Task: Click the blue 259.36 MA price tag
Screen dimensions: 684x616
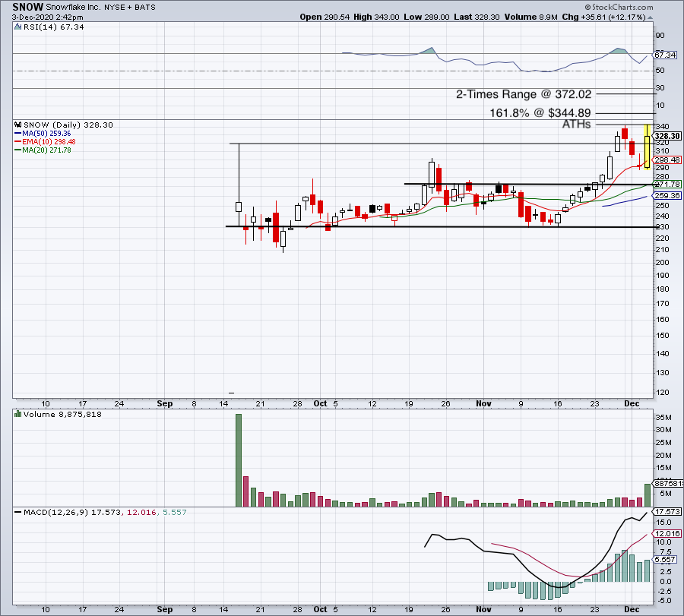Action: pos(667,196)
